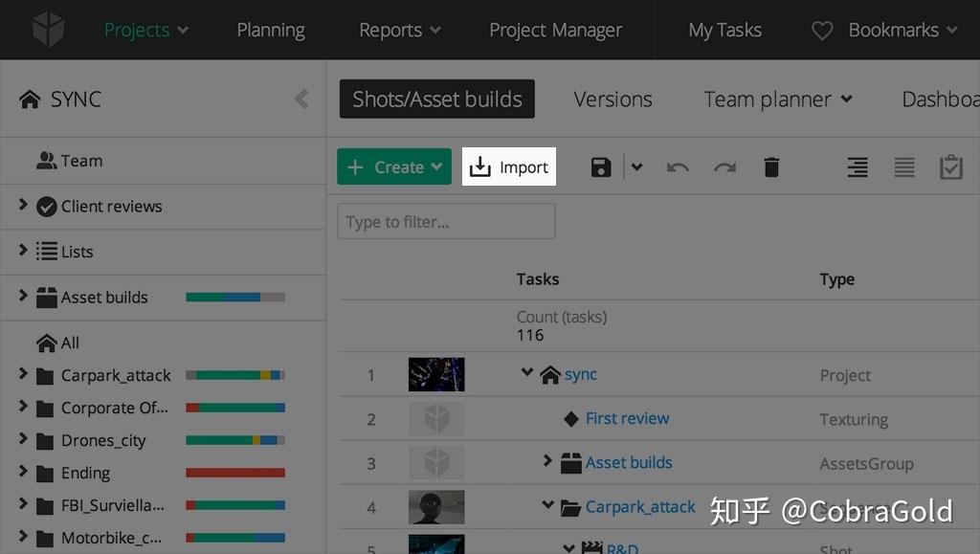Viewport: 980px width, 554px height.
Task: Click the undo arrow icon
Action: click(678, 167)
